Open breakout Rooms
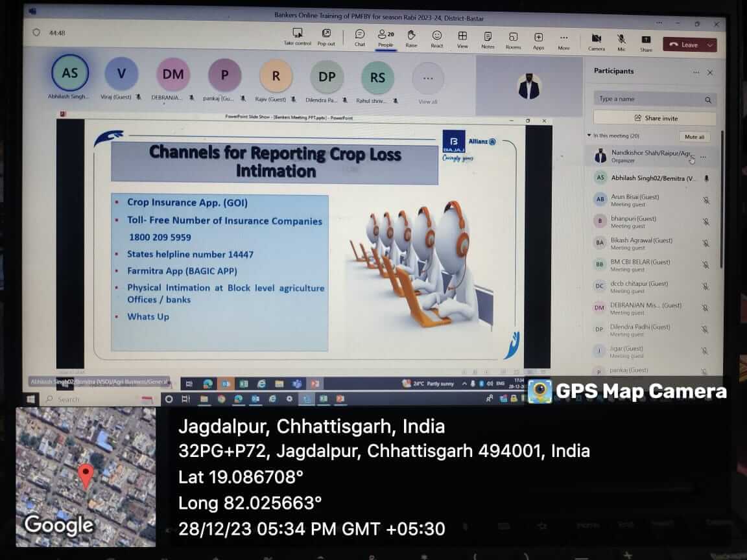 coord(513,38)
